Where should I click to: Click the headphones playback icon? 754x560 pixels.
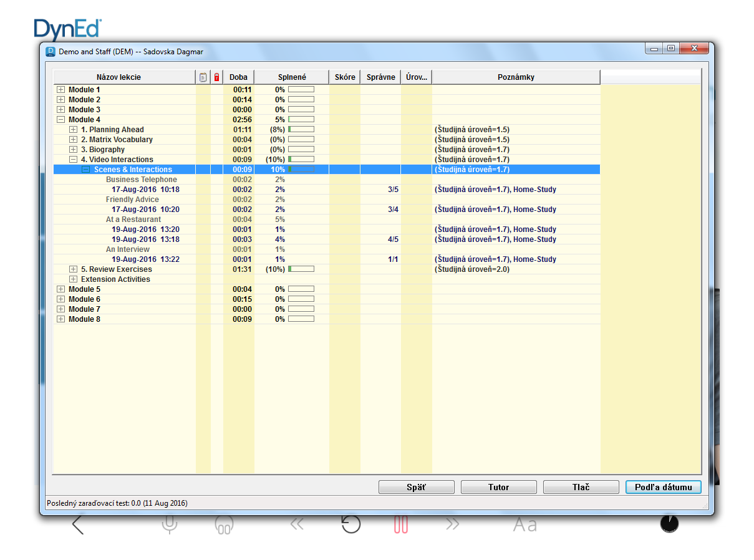(x=224, y=525)
